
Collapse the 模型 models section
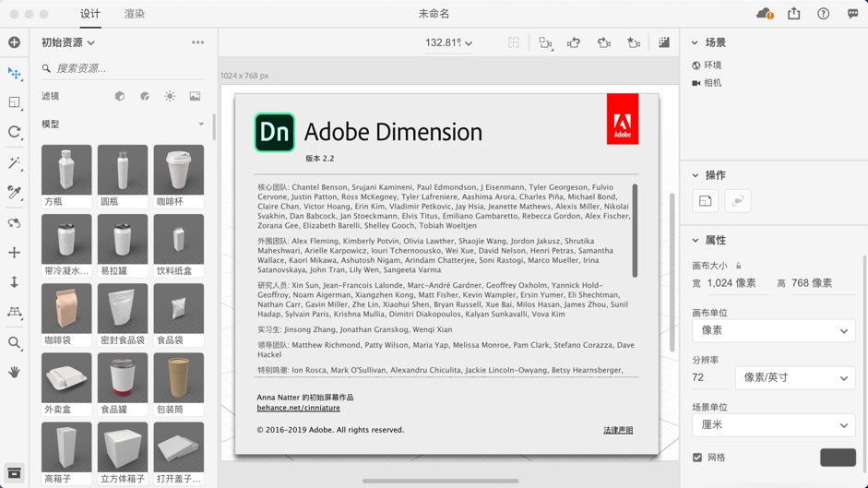201,125
